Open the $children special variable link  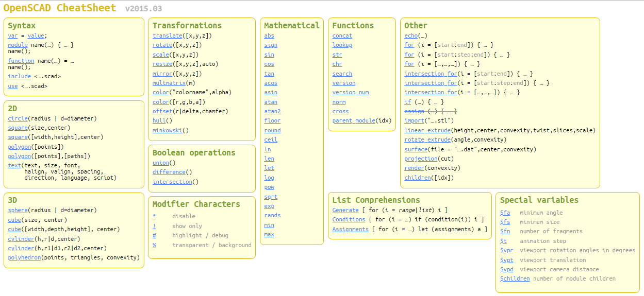pyautogui.click(x=515, y=278)
